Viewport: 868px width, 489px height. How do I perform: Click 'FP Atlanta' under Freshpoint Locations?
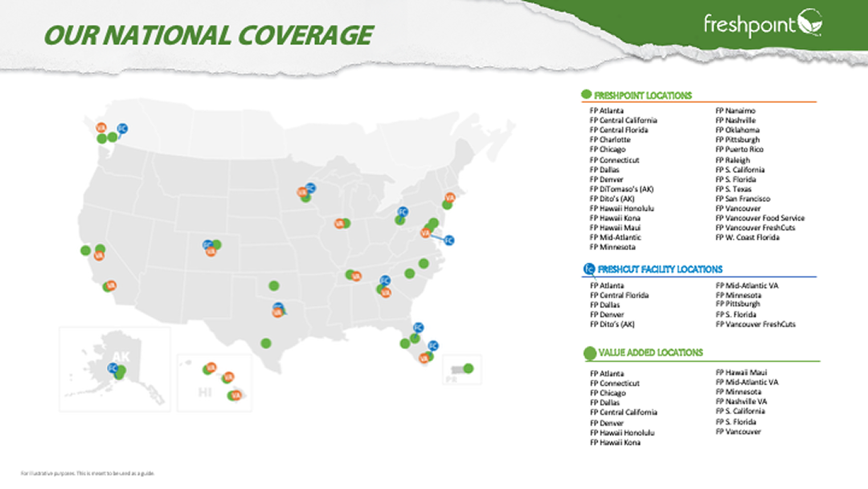(606, 111)
